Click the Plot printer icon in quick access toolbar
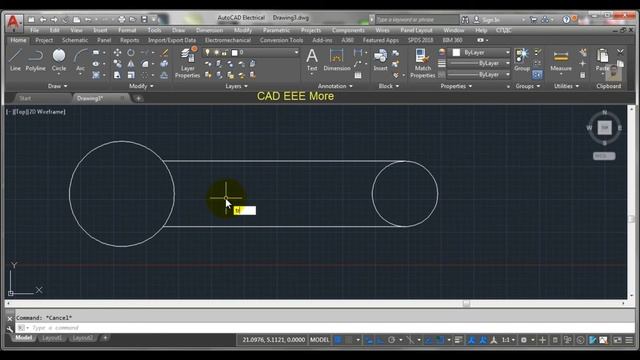The height and width of the screenshot is (360, 640). [121, 19]
